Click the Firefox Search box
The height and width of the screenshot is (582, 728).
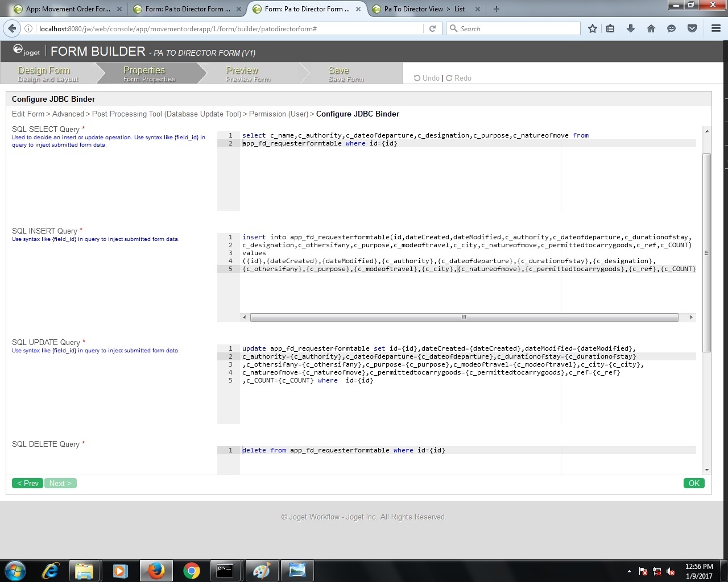click(x=513, y=28)
